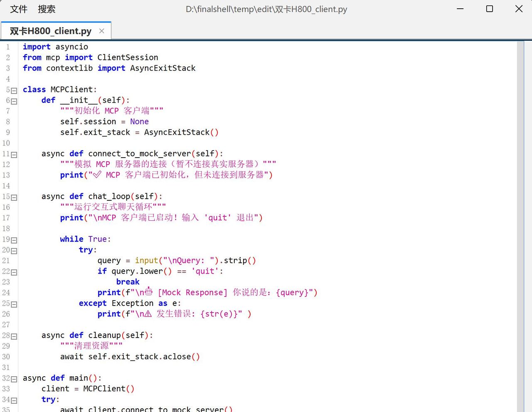The width and height of the screenshot is (532, 412).
Task: Open the 搜索 menu
Action: click(47, 9)
